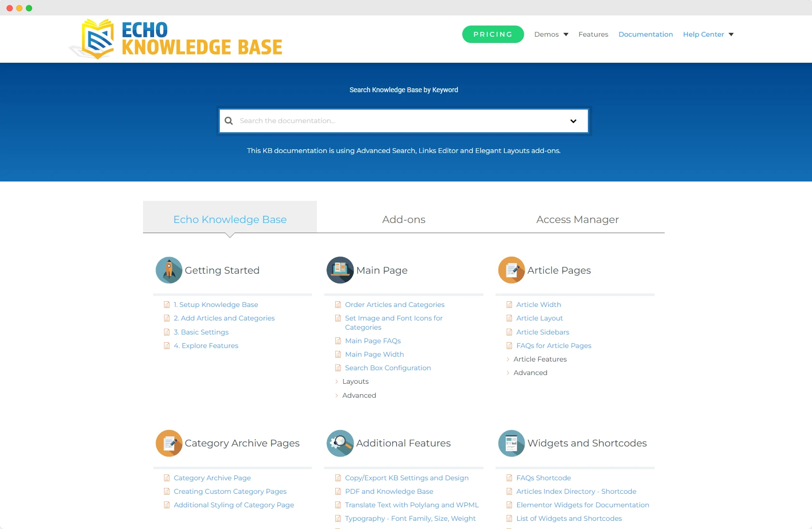The width and height of the screenshot is (812, 529).
Task: Click the magnifying glass in the search box
Action: point(228,120)
